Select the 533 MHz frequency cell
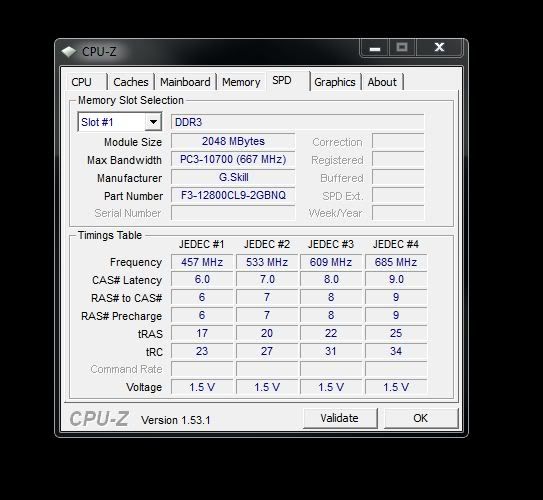The height and width of the screenshot is (500, 543). (267, 262)
